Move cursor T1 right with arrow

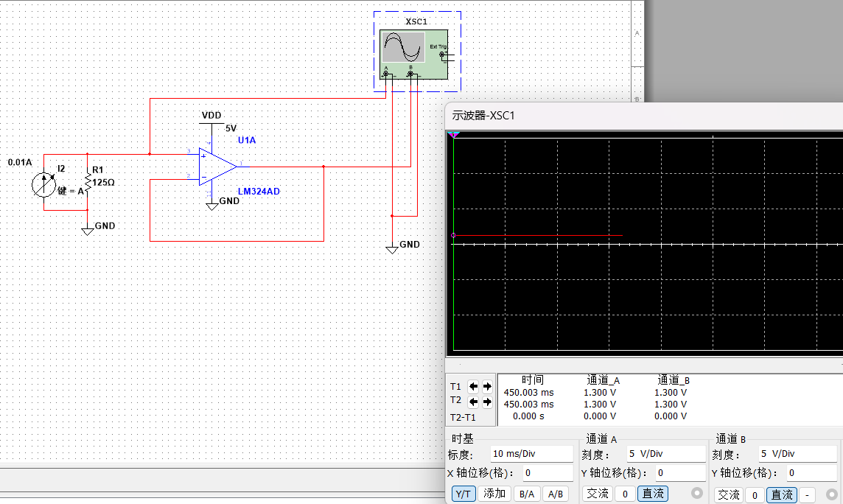point(487,386)
